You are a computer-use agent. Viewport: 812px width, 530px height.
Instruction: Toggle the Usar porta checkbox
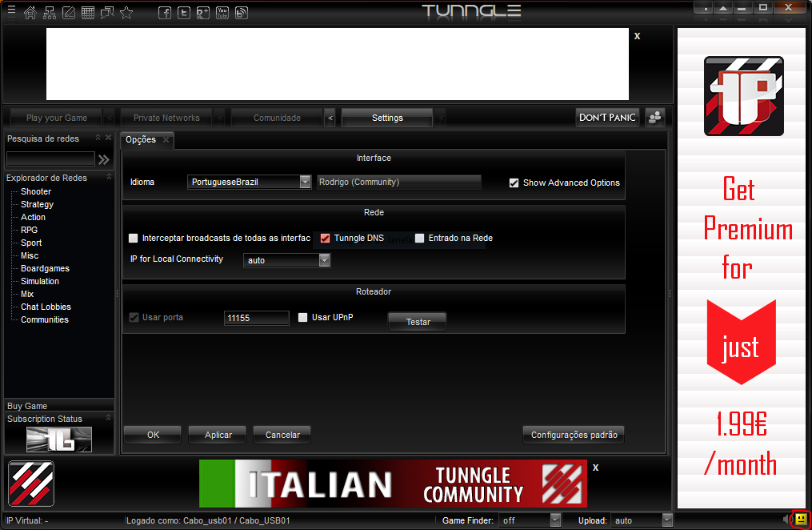pos(134,317)
